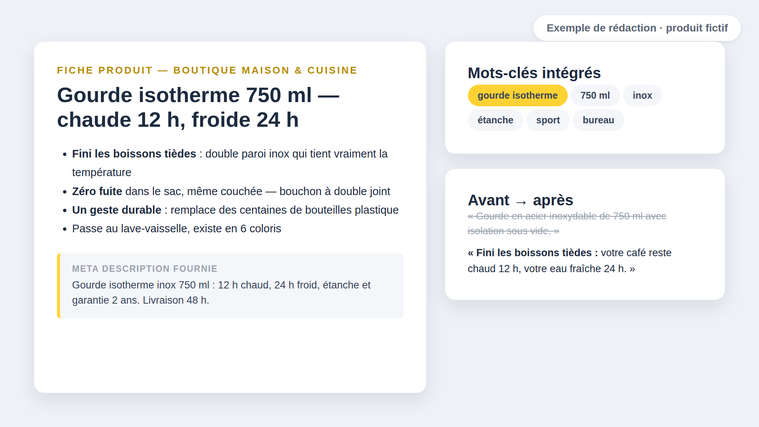759x427 pixels.
Task: Click the 'Avant → après' heading
Action: click(x=520, y=200)
